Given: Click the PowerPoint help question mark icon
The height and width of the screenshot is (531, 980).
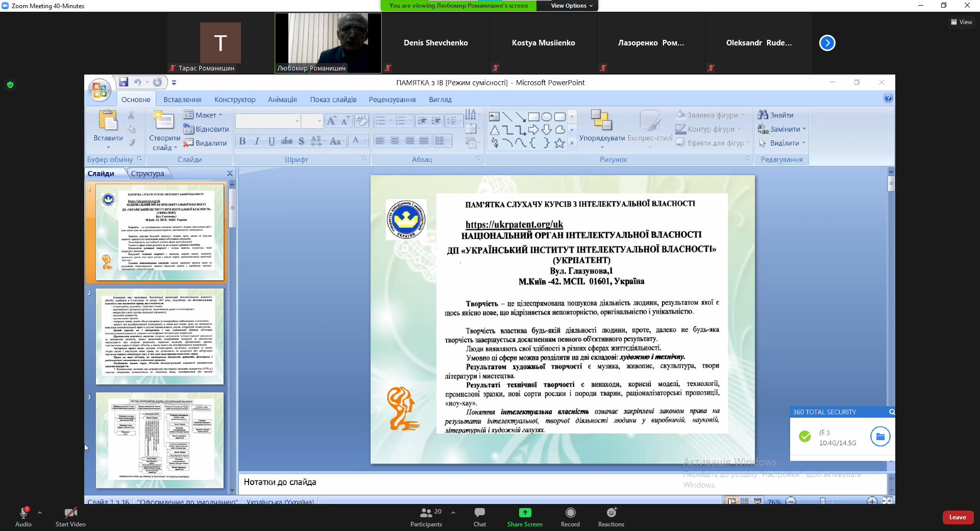Looking at the screenshot, I should (x=888, y=98).
